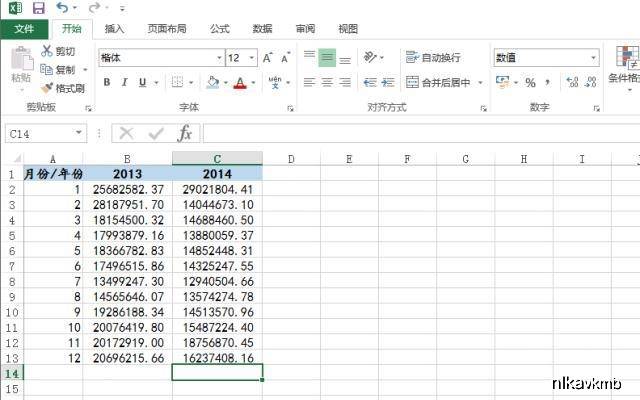Switch to the 数据 (Data) tab
The image size is (640, 400).
click(262, 29)
